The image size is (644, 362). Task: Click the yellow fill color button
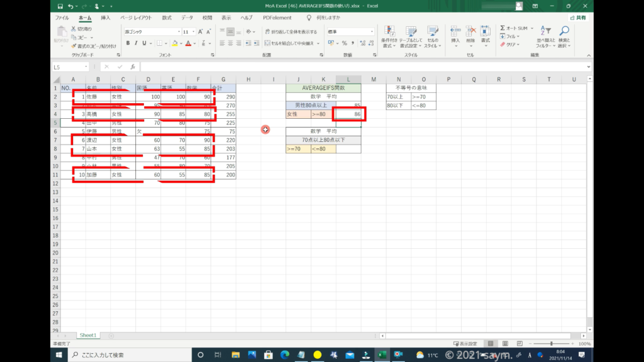pos(174,43)
